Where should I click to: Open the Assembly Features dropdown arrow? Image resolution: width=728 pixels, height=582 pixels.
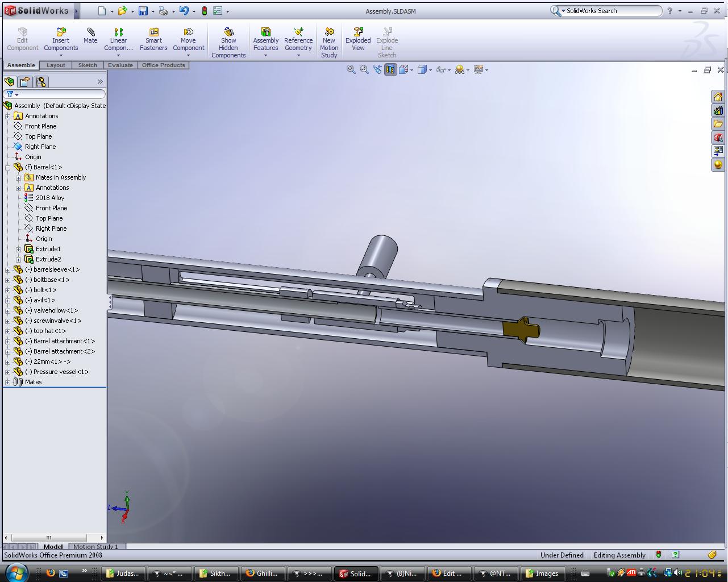[265, 56]
